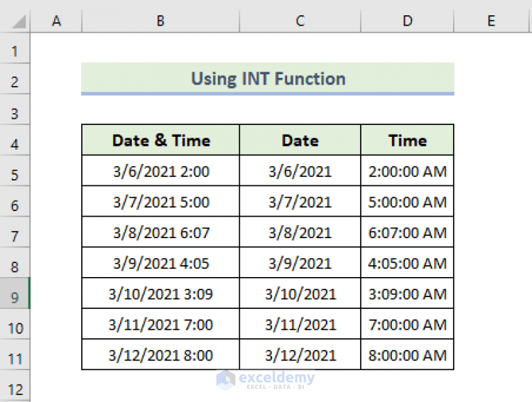532x402 pixels.
Task: Select column A header
Action: click(x=56, y=21)
